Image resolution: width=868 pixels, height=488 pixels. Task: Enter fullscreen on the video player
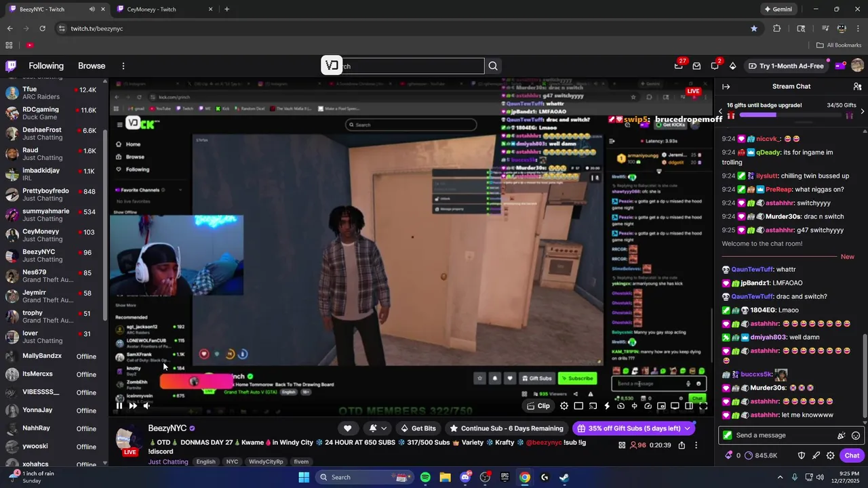point(703,406)
